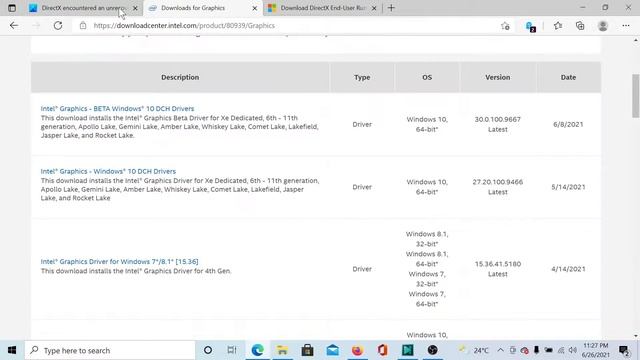The image size is (640, 360).
Task: Click the Description column header
Action: [x=180, y=77]
